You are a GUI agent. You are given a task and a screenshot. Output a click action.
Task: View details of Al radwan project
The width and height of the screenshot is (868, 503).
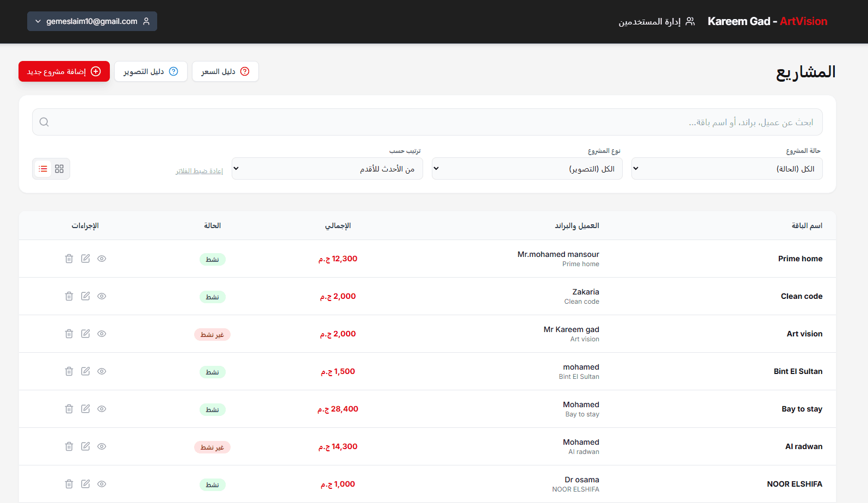(x=102, y=446)
